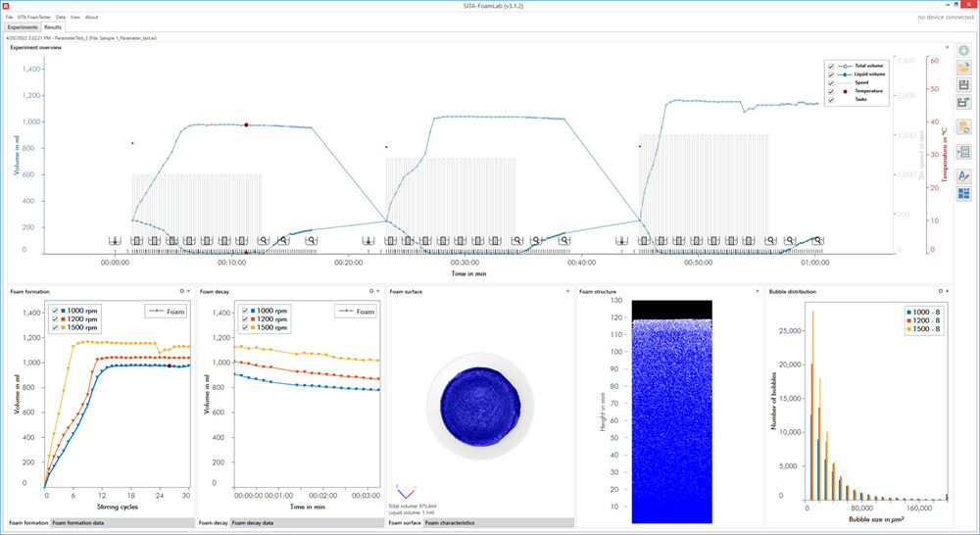Switch to the Experiments tab

pyautogui.click(x=23, y=27)
